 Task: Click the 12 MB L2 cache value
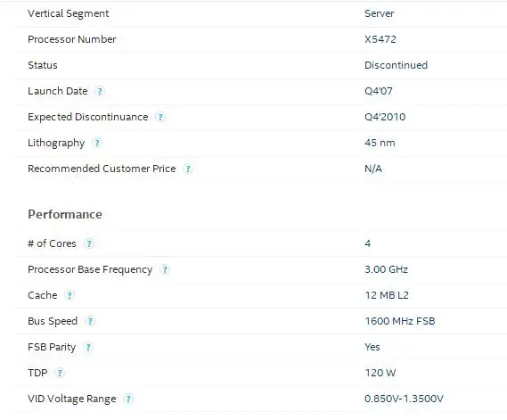click(x=387, y=295)
